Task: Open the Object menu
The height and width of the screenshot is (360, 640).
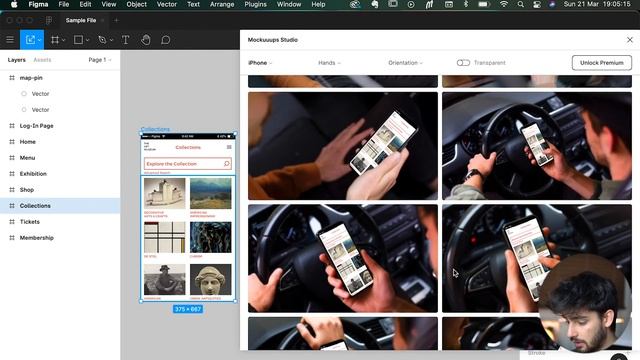Action: tap(136, 4)
